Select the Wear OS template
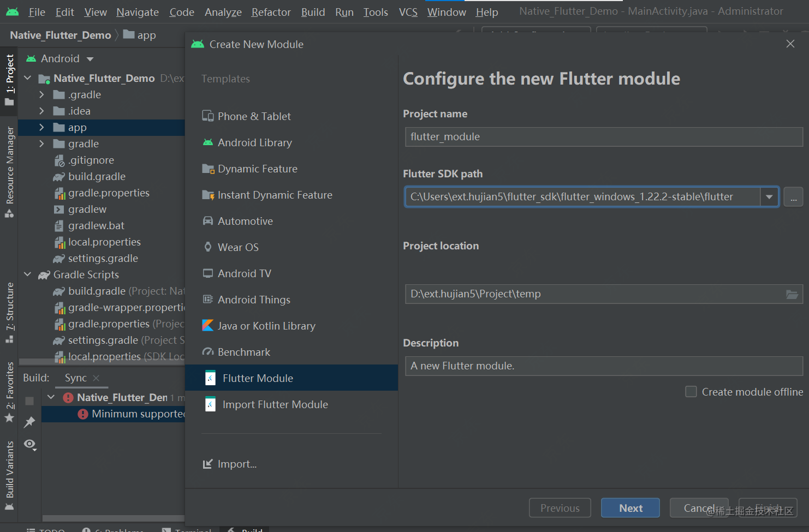This screenshot has height=532, width=809. [x=230, y=247]
